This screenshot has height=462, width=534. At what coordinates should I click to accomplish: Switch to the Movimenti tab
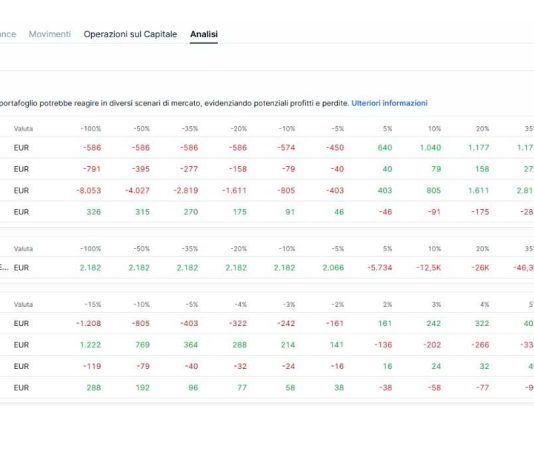coord(50,34)
